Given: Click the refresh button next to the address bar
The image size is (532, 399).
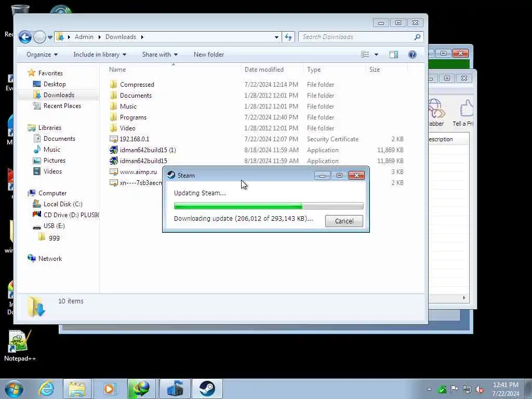Looking at the screenshot, I should (288, 37).
